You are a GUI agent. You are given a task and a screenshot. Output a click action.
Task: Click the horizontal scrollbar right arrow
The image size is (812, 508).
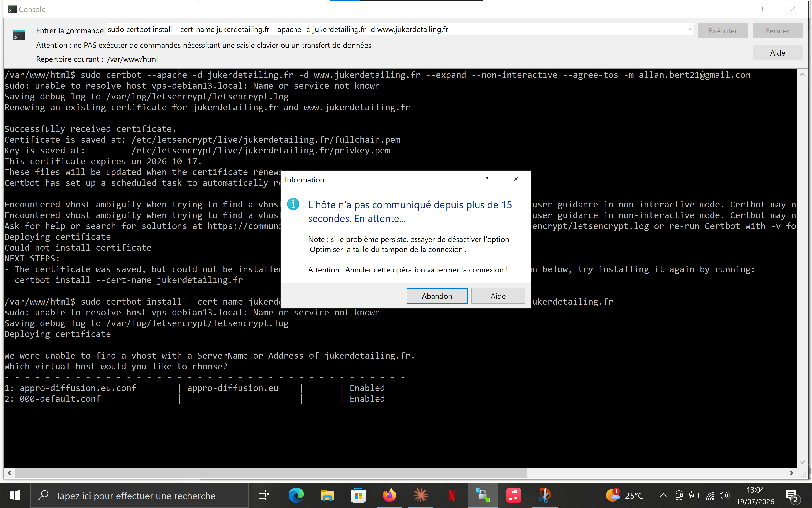792,473
